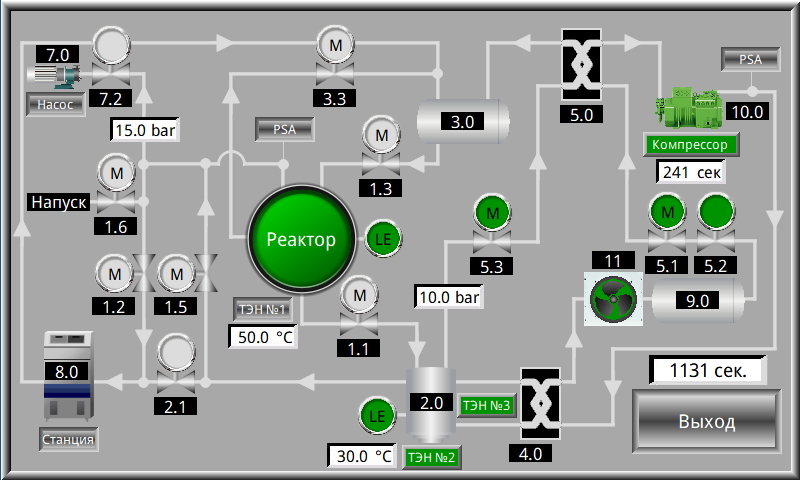The height and width of the screenshot is (480, 800).
Task: Click the cooling fan icon numbered 11
Action: pos(611,298)
